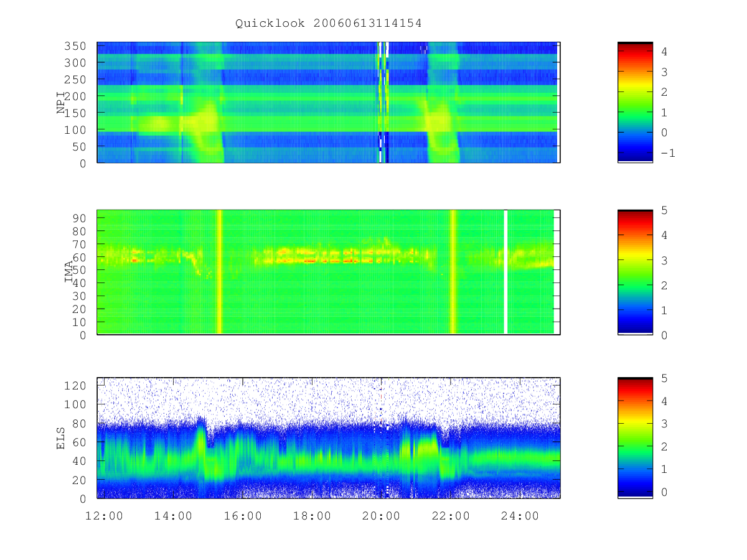Click the -1 label on NPI colorbar
Viewport: 747px width, 560px height.
(667, 153)
